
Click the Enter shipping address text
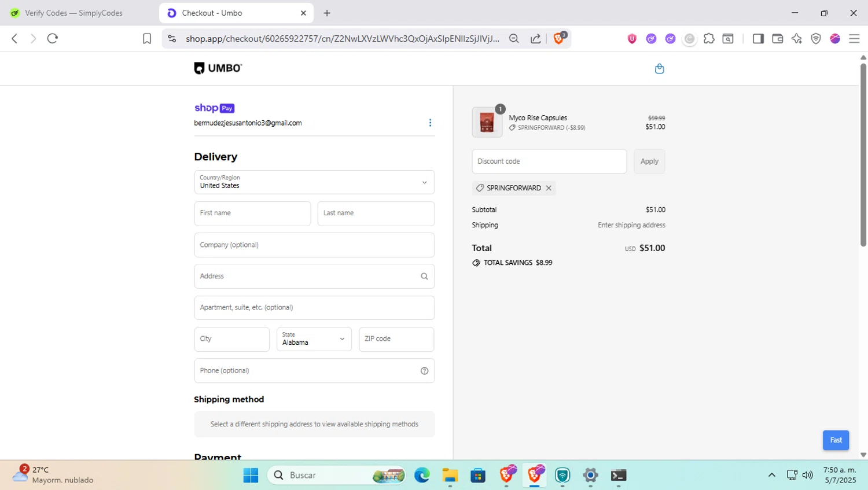(x=631, y=225)
